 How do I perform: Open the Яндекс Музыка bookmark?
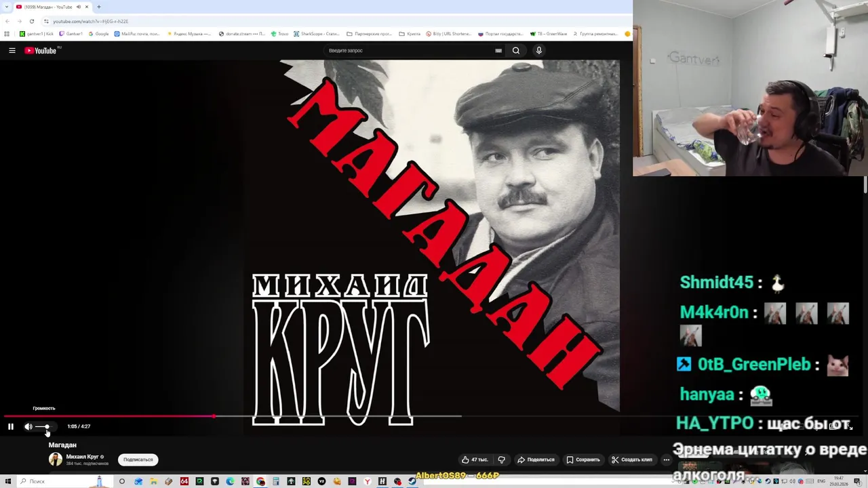190,34
